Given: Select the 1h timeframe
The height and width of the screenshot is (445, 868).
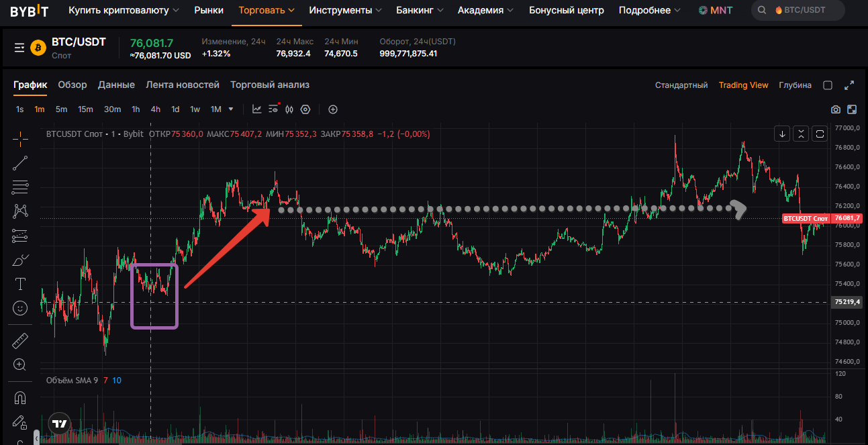Looking at the screenshot, I should pyautogui.click(x=136, y=109).
